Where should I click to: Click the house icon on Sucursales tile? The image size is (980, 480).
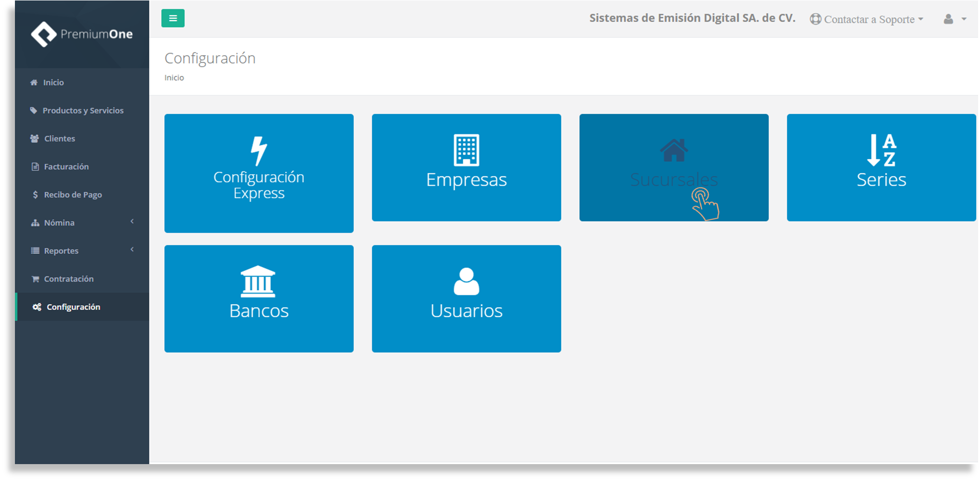coord(674,150)
